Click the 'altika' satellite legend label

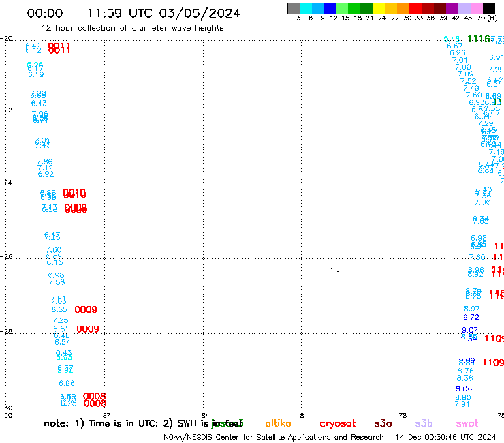pyautogui.click(x=278, y=423)
